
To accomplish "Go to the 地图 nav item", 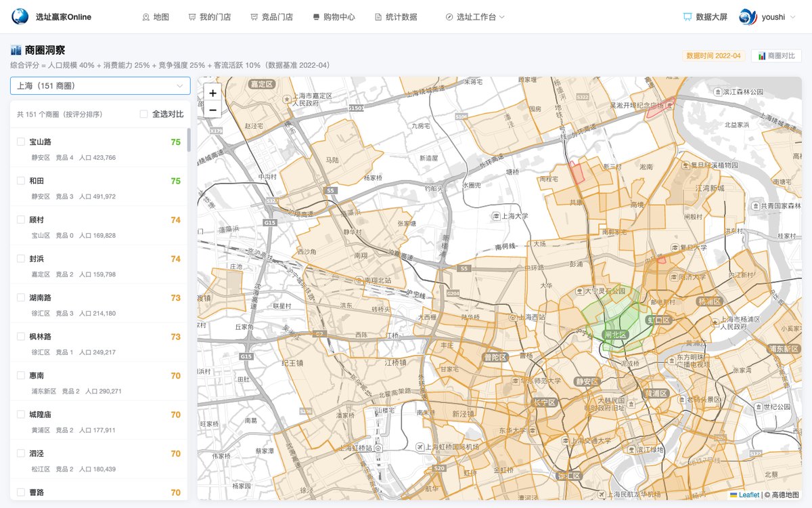I will 156,17.
